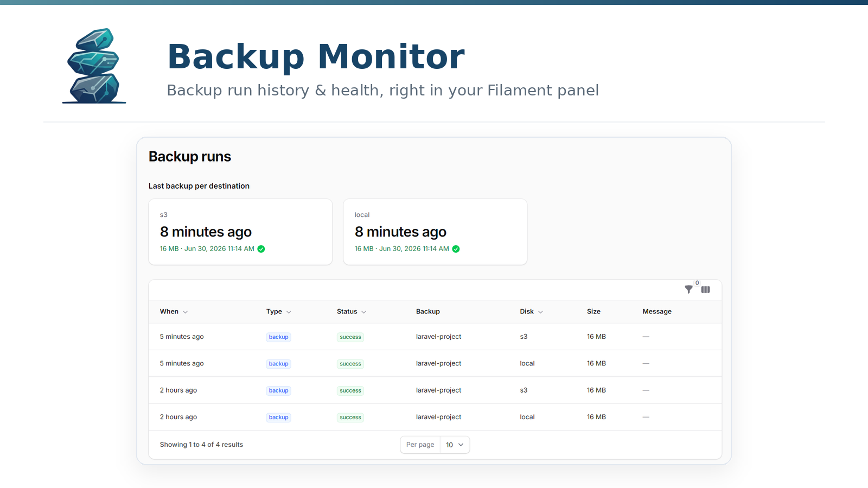Click the green check icon on s3 card
Image resolution: width=868 pixels, height=488 pixels.
[x=261, y=249]
